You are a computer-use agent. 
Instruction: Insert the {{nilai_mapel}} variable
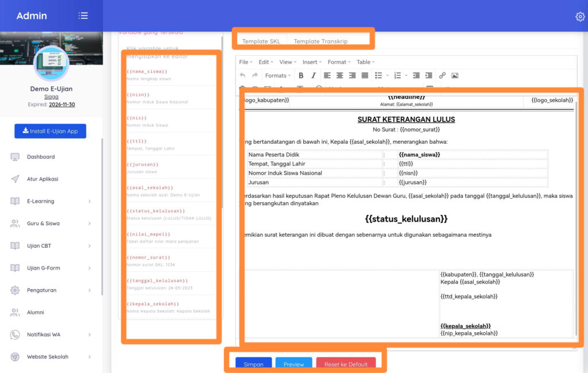click(x=149, y=234)
